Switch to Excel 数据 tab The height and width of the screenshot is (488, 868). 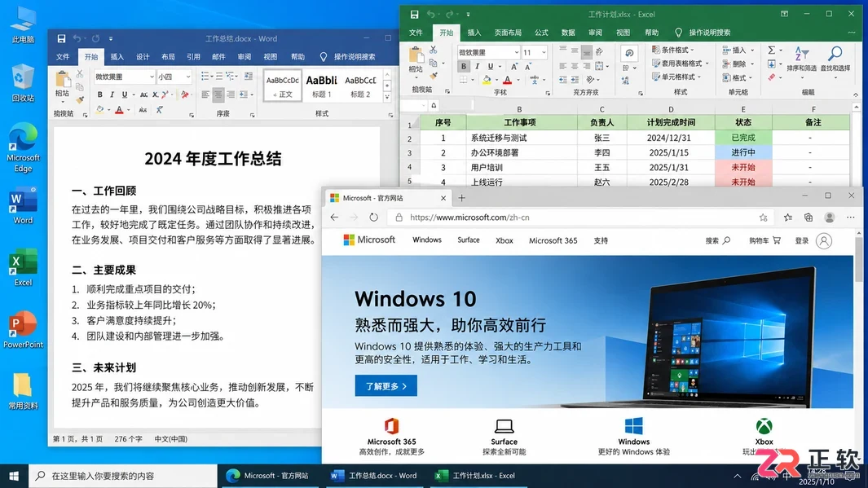pos(568,33)
